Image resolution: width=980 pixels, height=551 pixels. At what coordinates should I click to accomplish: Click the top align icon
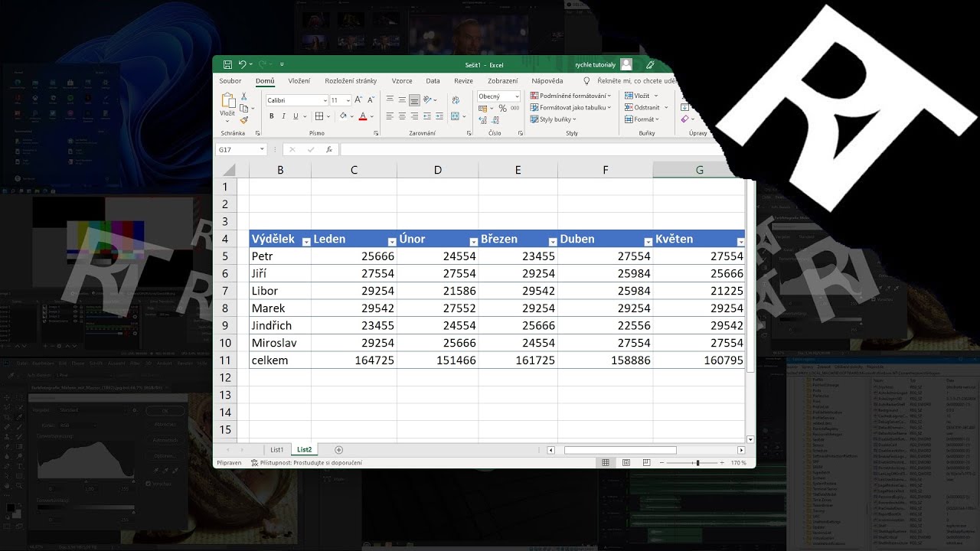tap(390, 99)
